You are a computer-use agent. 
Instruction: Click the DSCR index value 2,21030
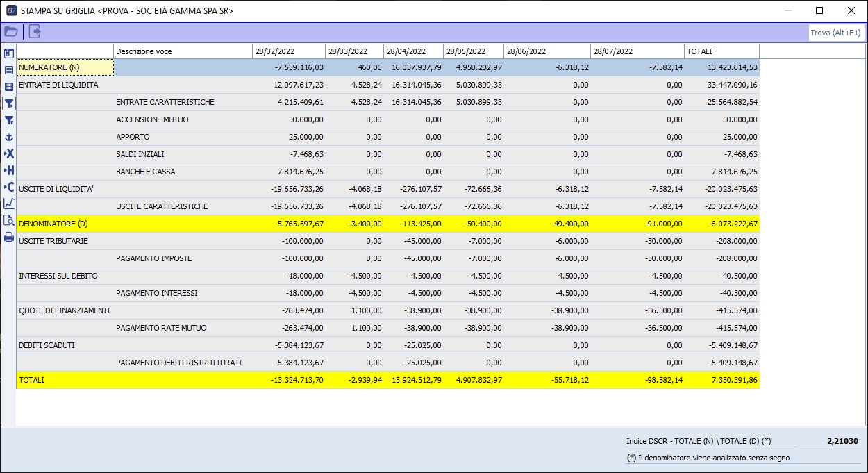pyautogui.click(x=842, y=441)
